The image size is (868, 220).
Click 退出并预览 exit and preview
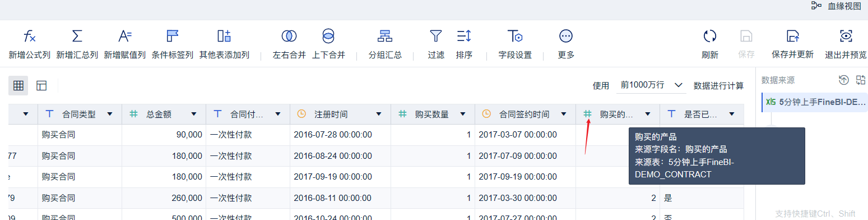(846, 45)
